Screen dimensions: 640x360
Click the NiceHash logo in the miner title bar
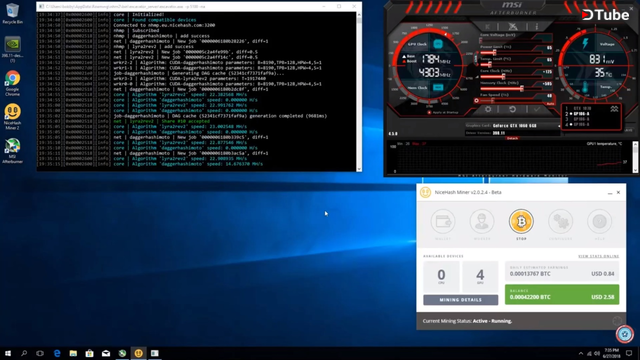pos(425,192)
